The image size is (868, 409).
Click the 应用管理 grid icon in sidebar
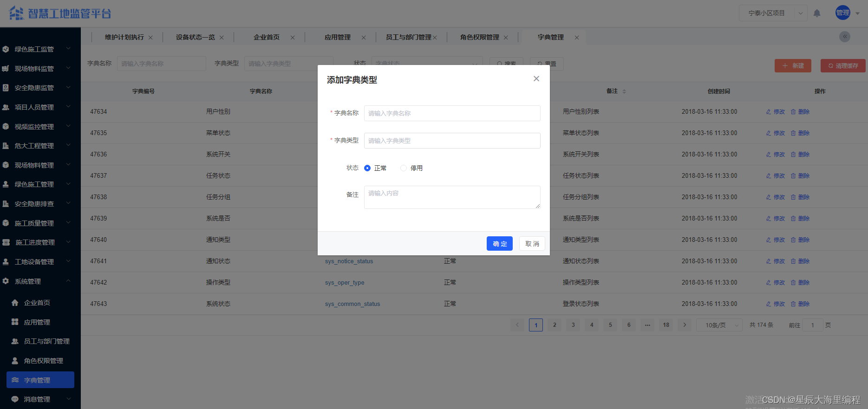(15, 322)
